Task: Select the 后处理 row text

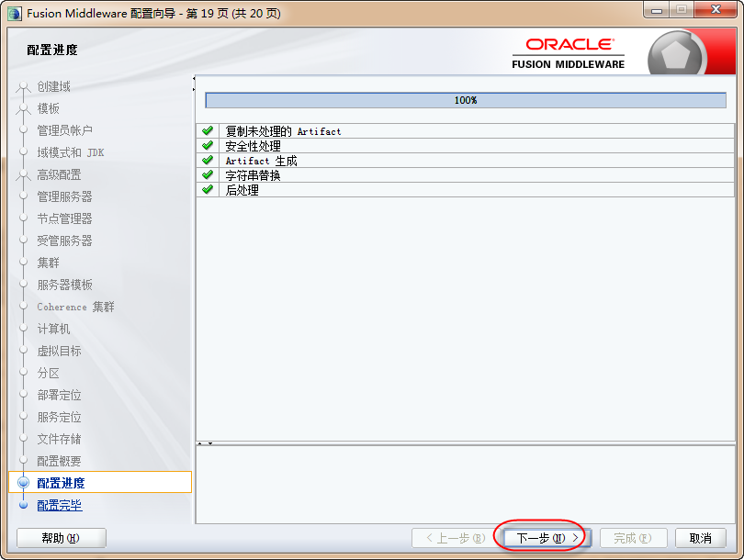Action: (242, 190)
